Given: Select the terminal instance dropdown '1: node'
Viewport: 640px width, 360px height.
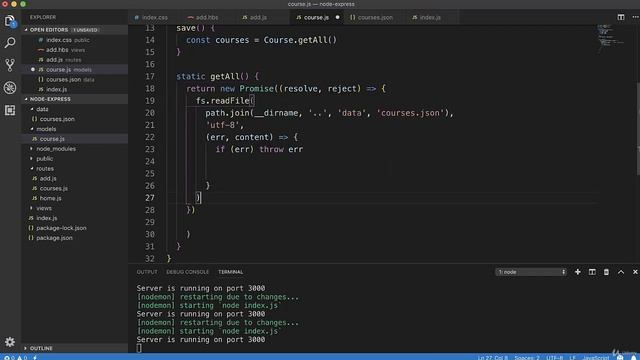Looking at the screenshot, I should (531, 272).
